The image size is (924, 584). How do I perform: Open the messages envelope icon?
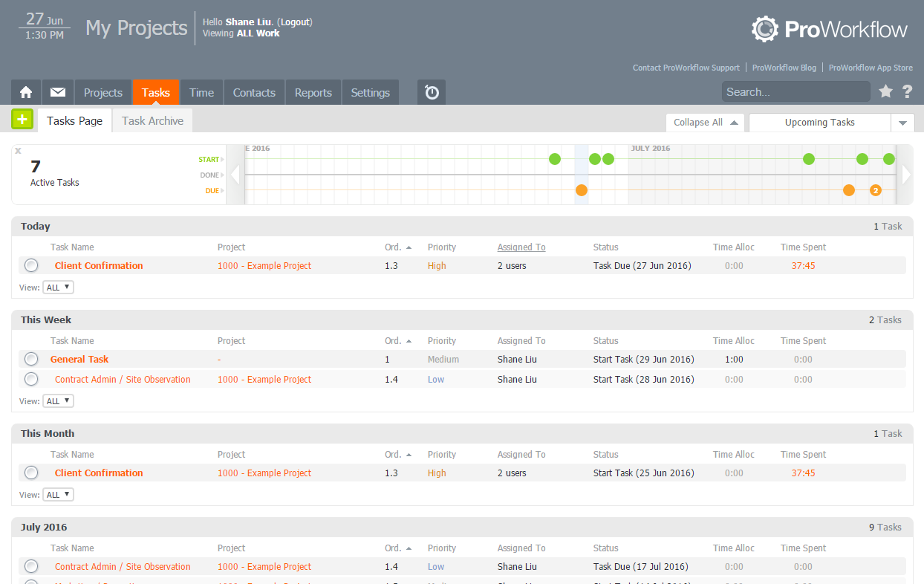[57, 92]
